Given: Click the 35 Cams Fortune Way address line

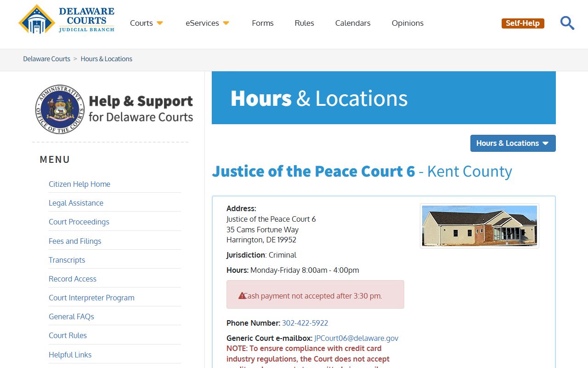Looking at the screenshot, I should point(262,230).
